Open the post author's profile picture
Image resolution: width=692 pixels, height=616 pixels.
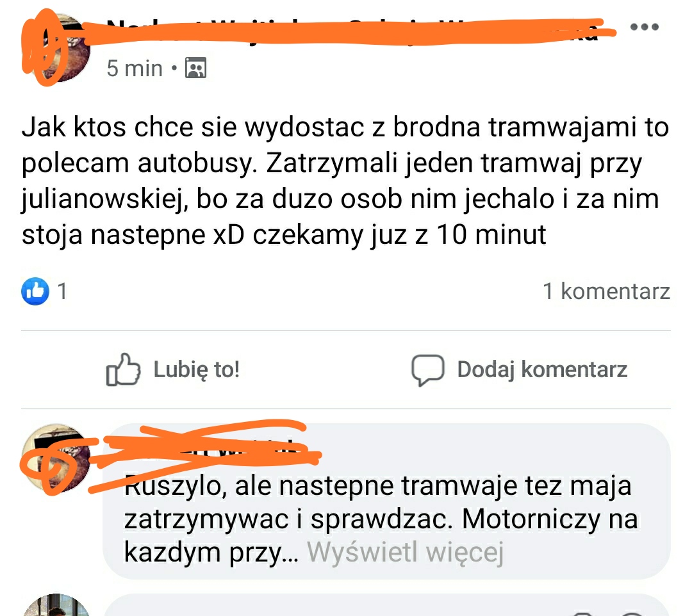(56, 47)
